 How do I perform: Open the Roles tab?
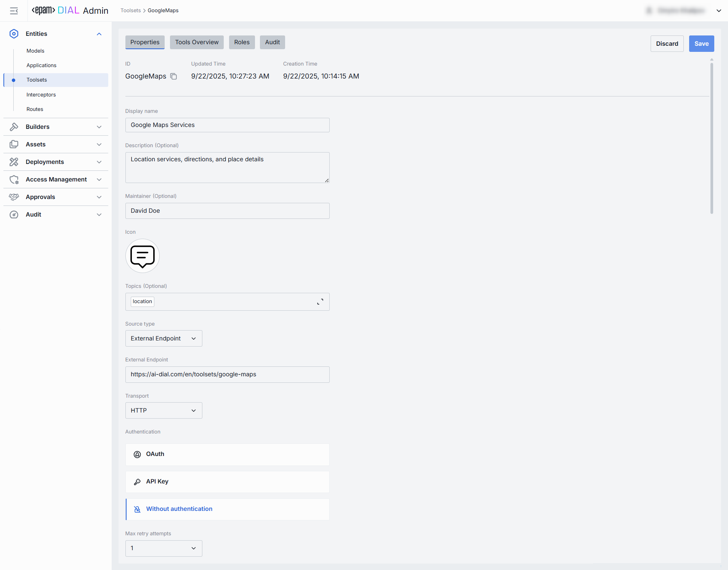pyautogui.click(x=242, y=42)
